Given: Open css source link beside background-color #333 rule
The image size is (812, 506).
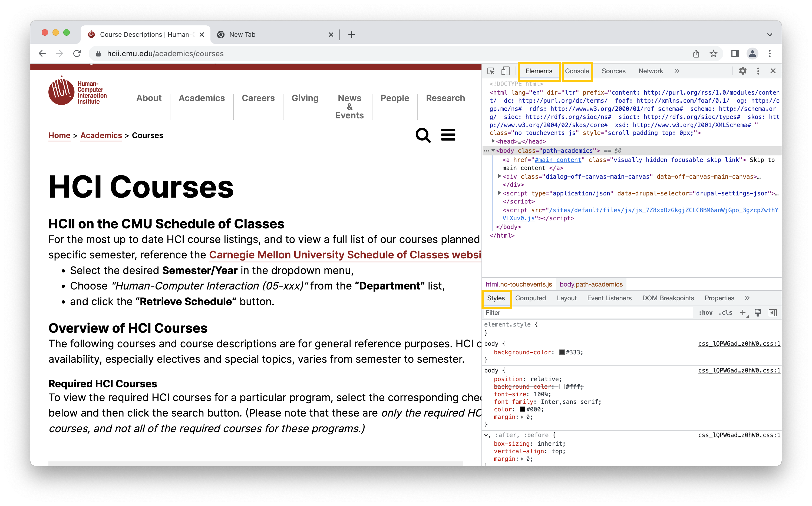Looking at the screenshot, I should click(x=739, y=344).
